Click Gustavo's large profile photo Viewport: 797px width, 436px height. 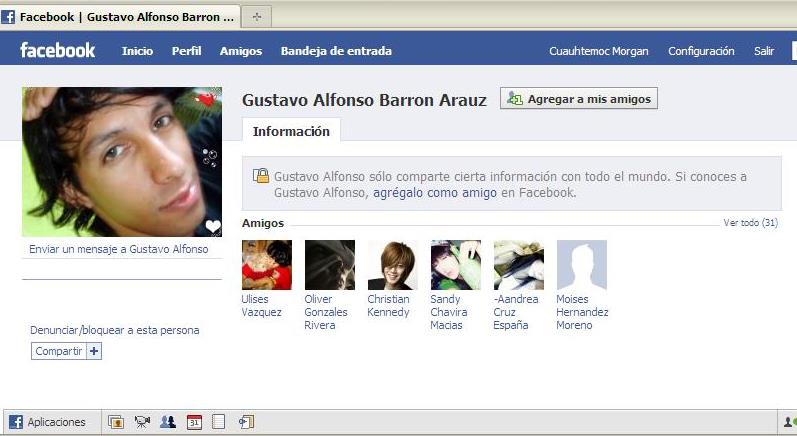click(122, 162)
